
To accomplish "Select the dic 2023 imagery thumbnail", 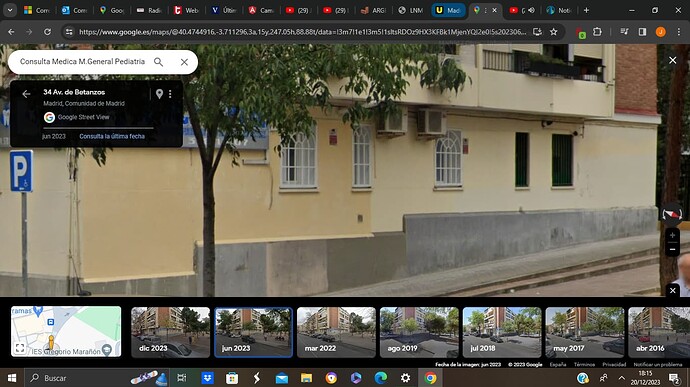I will [x=170, y=332].
